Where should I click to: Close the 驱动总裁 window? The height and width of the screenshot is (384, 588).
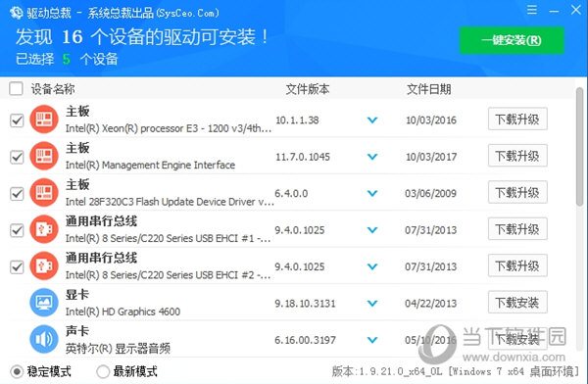tap(576, 10)
